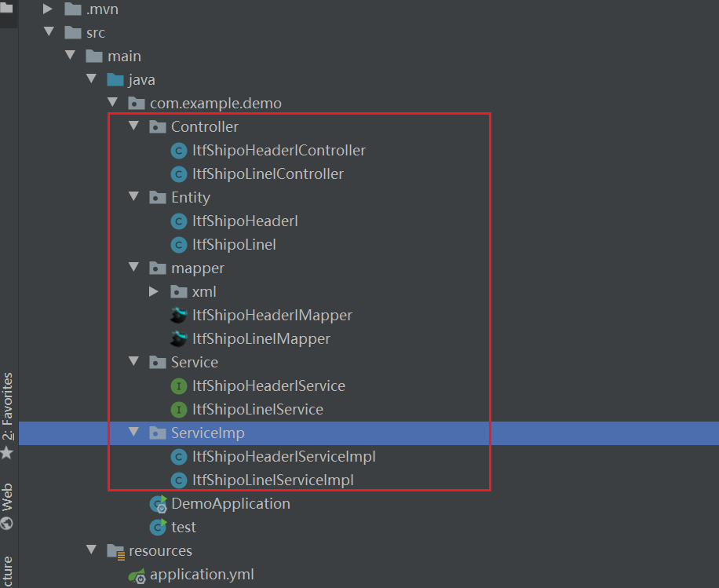
Task: Collapse the Controller package arrow
Action: [x=134, y=126]
